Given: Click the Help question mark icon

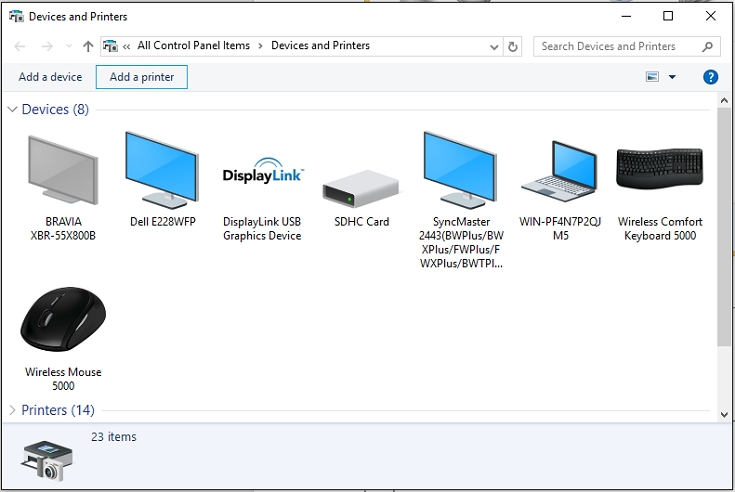Looking at the screenshot, I should [710, 77].
